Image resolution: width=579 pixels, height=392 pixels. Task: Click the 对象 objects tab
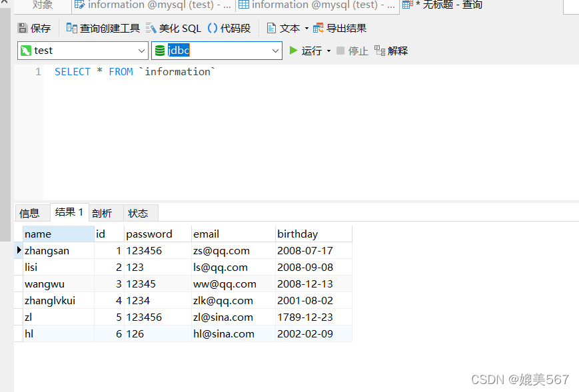pos(41,5)
